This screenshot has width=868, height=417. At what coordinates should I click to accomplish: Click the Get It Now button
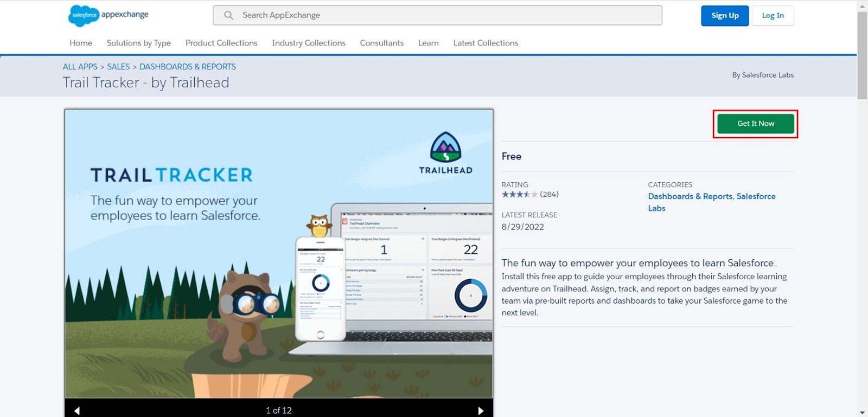click(756, 124)
